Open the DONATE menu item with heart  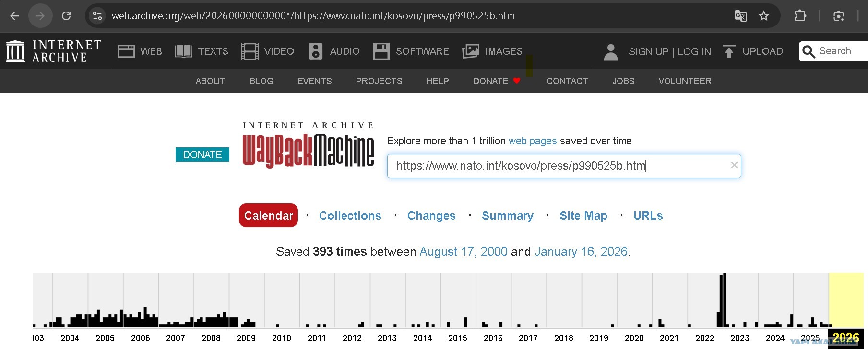pos(497,81)
